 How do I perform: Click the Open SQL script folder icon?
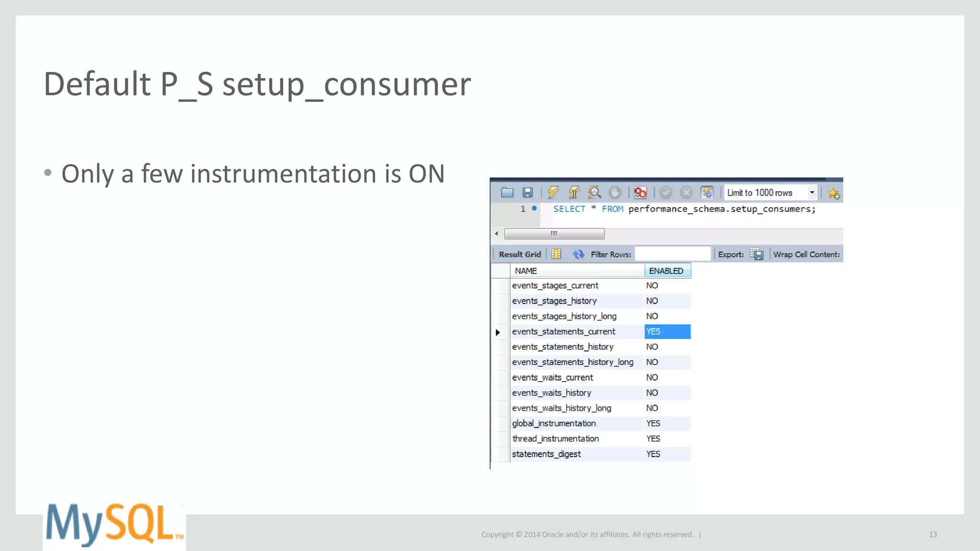(507, 193)
